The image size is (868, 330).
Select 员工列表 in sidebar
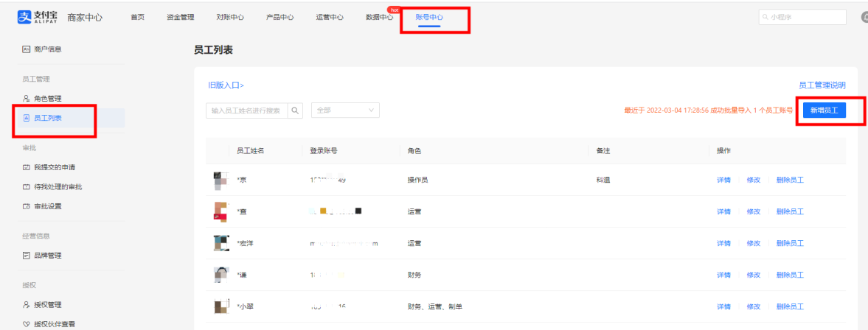point(47,118)
